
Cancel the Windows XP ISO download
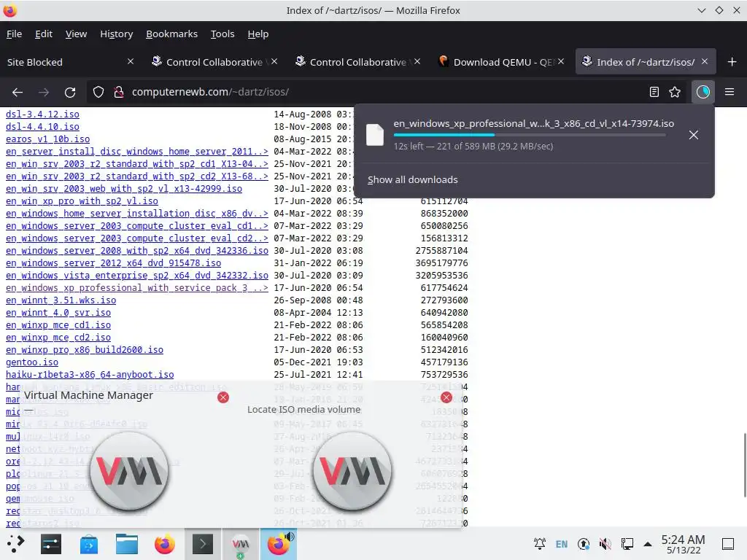[694, 135]
